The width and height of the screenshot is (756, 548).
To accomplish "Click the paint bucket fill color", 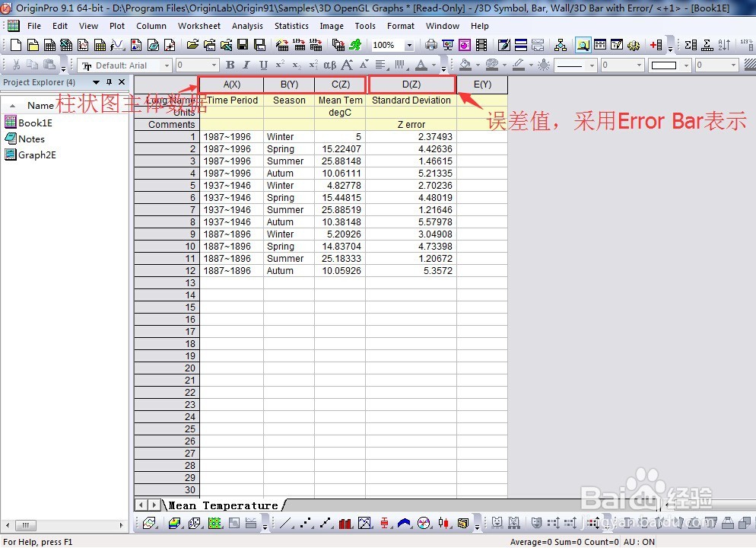I will pyautogui.click(x=465, y=65).
